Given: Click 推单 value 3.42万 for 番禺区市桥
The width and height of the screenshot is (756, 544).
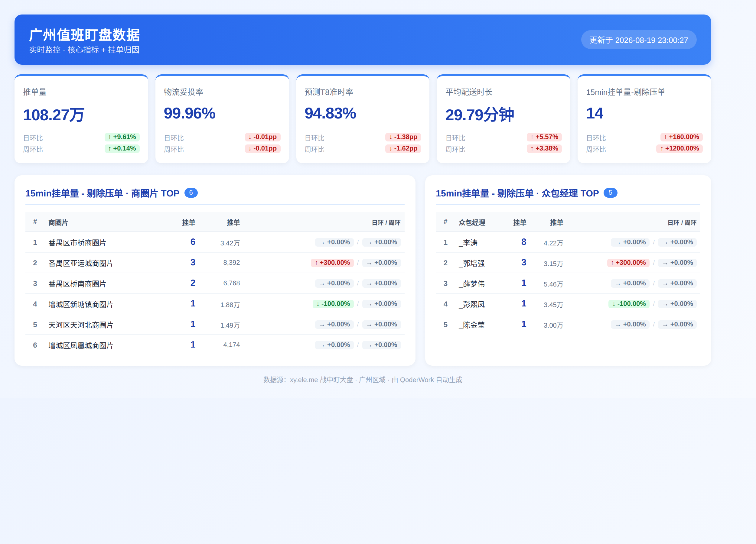Looking at the screenshot, I should tap(230, 243).
